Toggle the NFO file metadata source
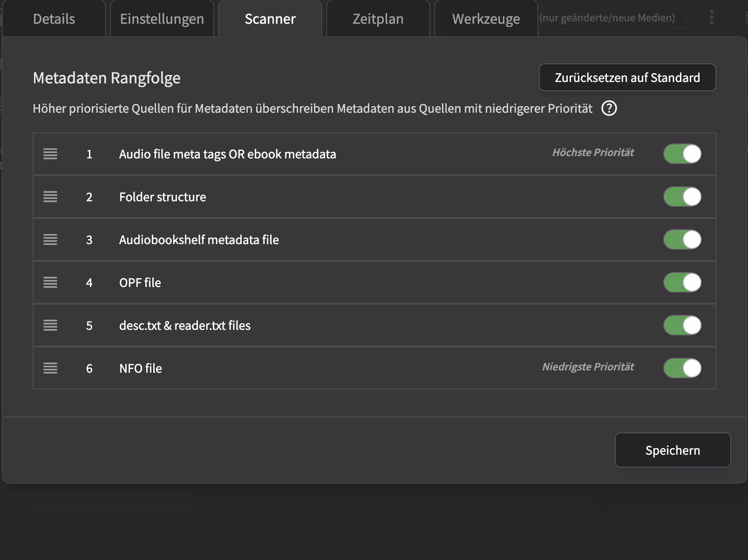Viewport: 748px width, 560px height. pyautogui.click(x=682, y=368)
